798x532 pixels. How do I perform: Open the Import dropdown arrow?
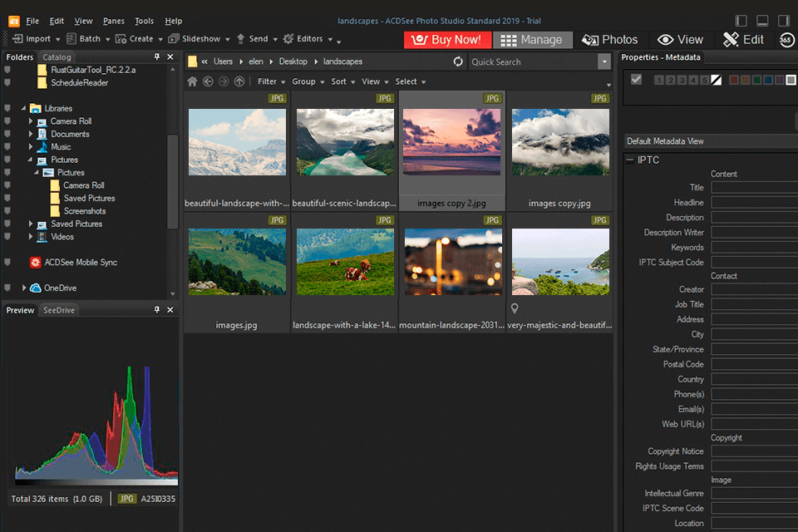tap(57, 39)
